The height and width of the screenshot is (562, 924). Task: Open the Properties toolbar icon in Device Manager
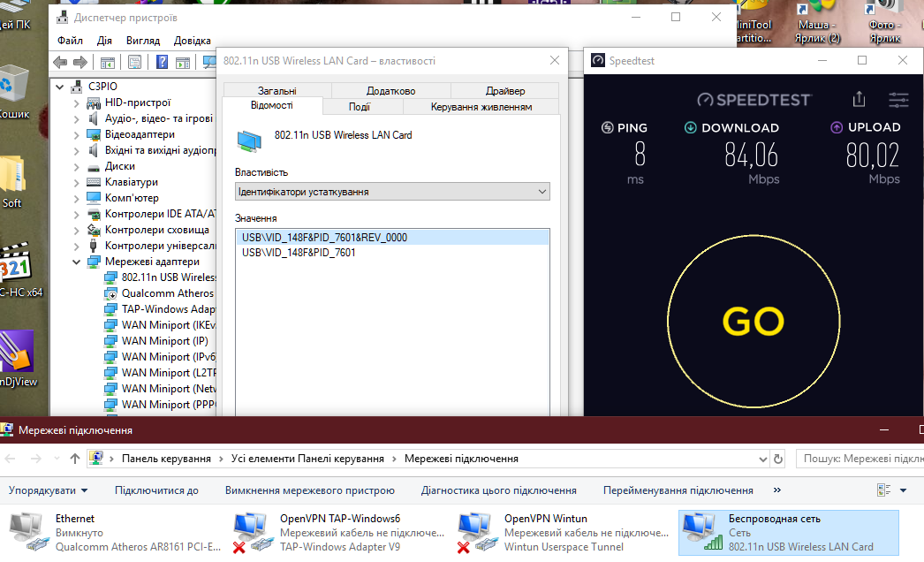[134, 63]
